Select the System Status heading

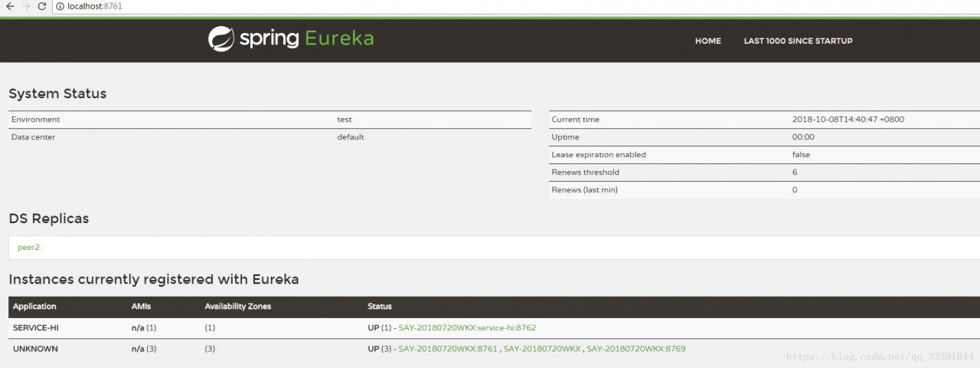(x=57, y=94)
